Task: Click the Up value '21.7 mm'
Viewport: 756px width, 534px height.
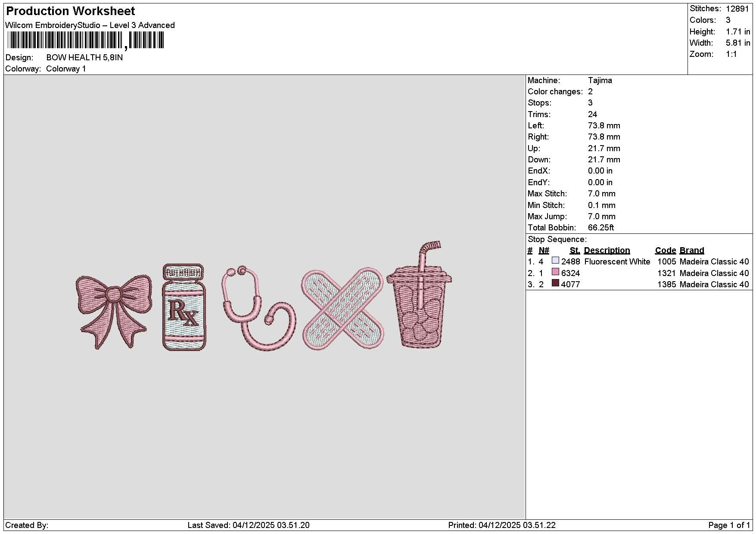Action: [604, 149]
